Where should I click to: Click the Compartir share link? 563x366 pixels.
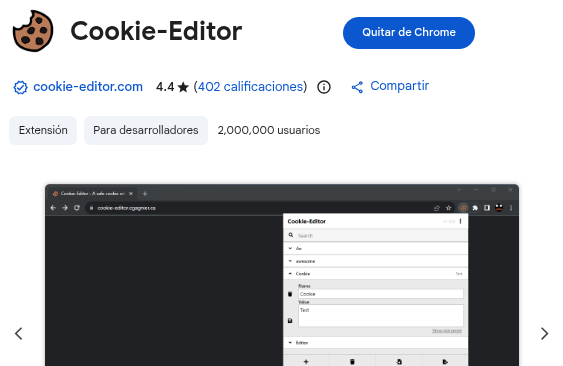click(x=399, y=86)
